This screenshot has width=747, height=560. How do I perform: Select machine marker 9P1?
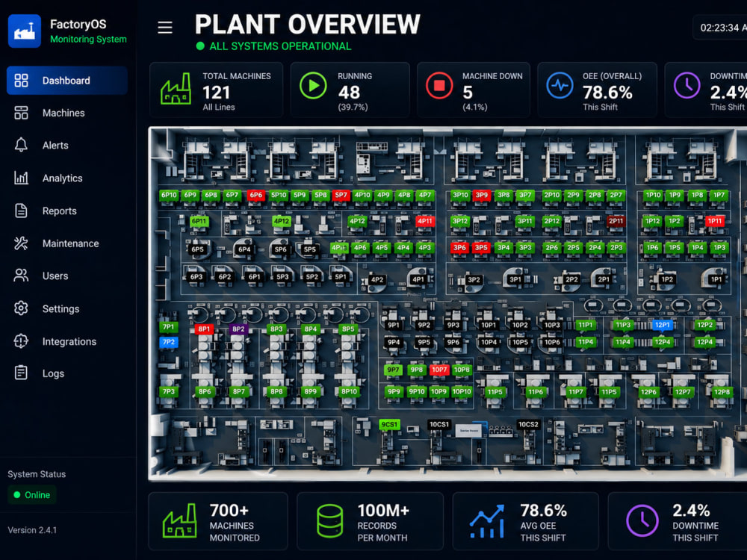394,326
